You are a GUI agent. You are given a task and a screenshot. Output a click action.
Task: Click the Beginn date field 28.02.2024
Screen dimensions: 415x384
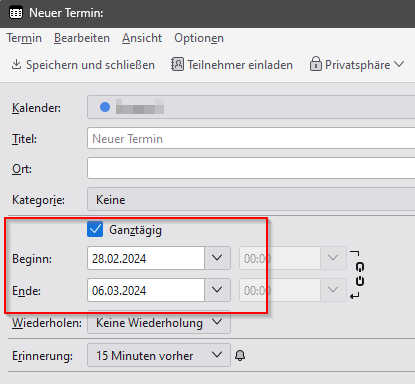point(146,258)
